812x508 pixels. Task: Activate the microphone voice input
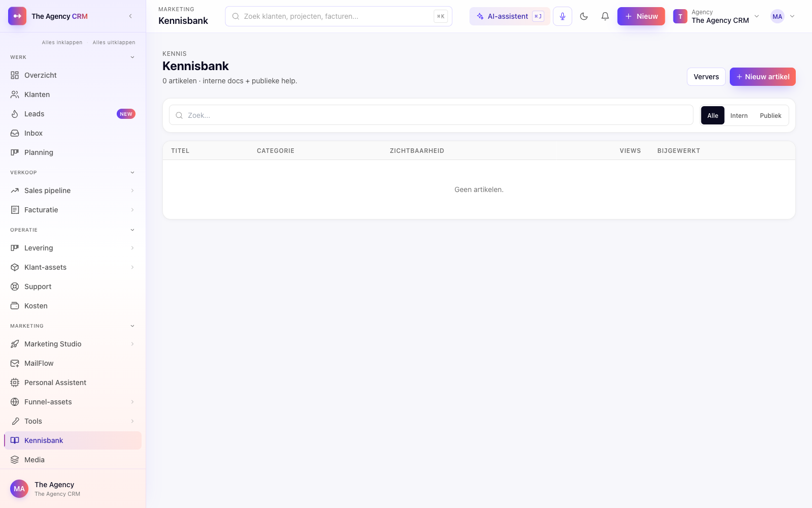(562, 16)
